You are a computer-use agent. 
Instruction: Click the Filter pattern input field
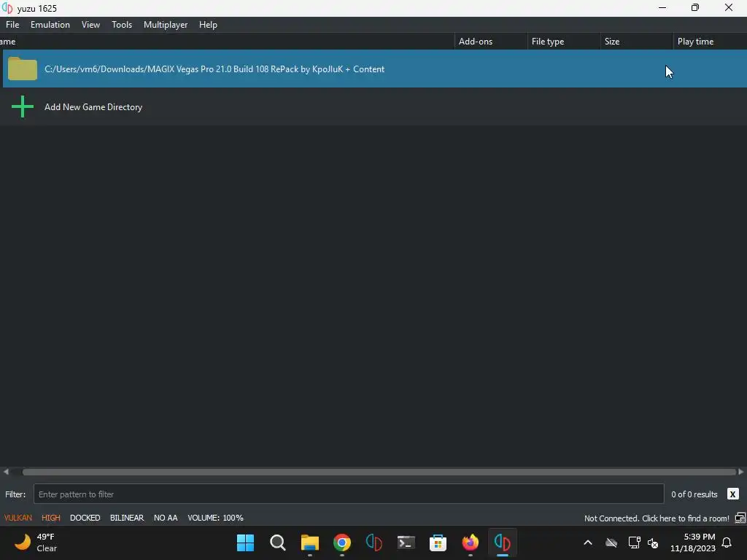[x=349, y=494]
